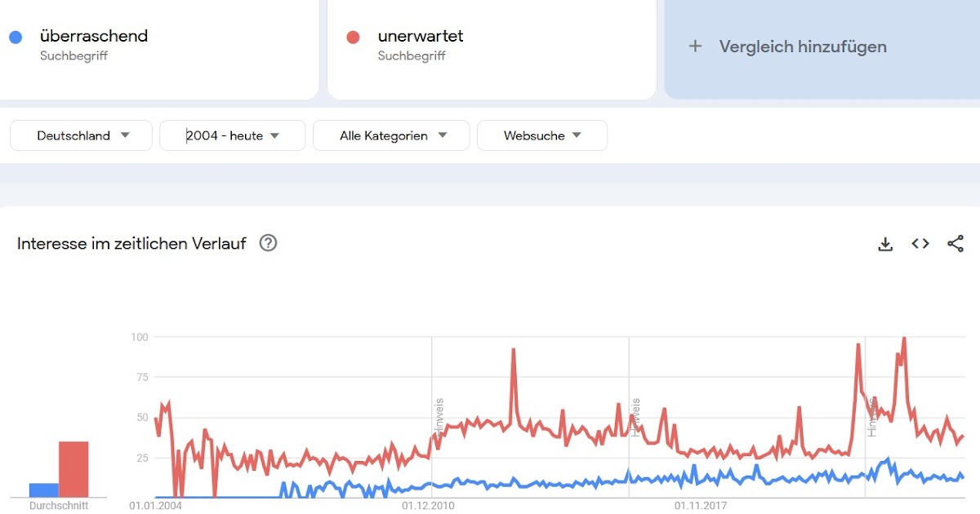Download the interest over time chart data
The image size is (980, 514).
click(885, 243)
